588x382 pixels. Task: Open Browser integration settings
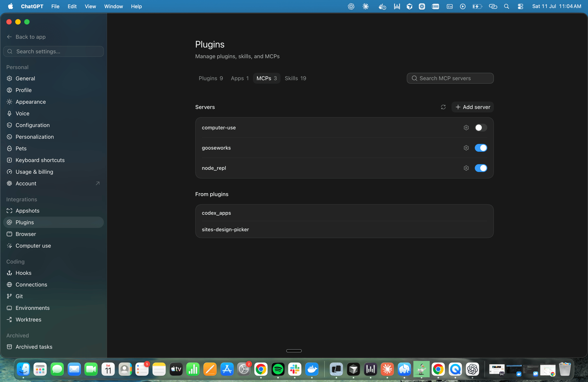coord(54,234)
